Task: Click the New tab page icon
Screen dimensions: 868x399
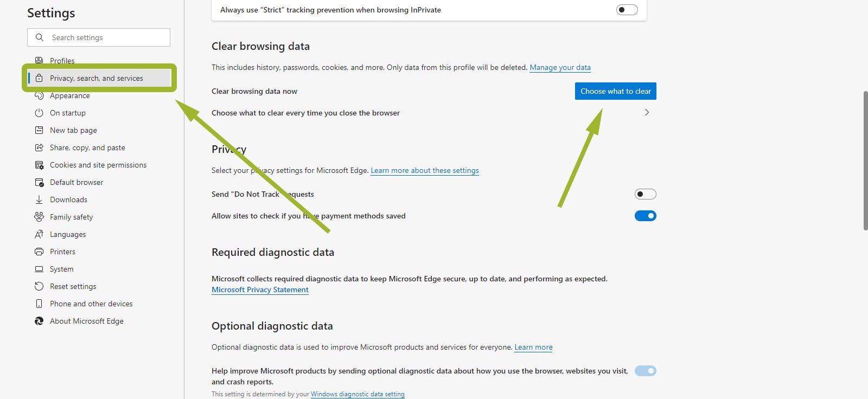Action: (39, 130)
